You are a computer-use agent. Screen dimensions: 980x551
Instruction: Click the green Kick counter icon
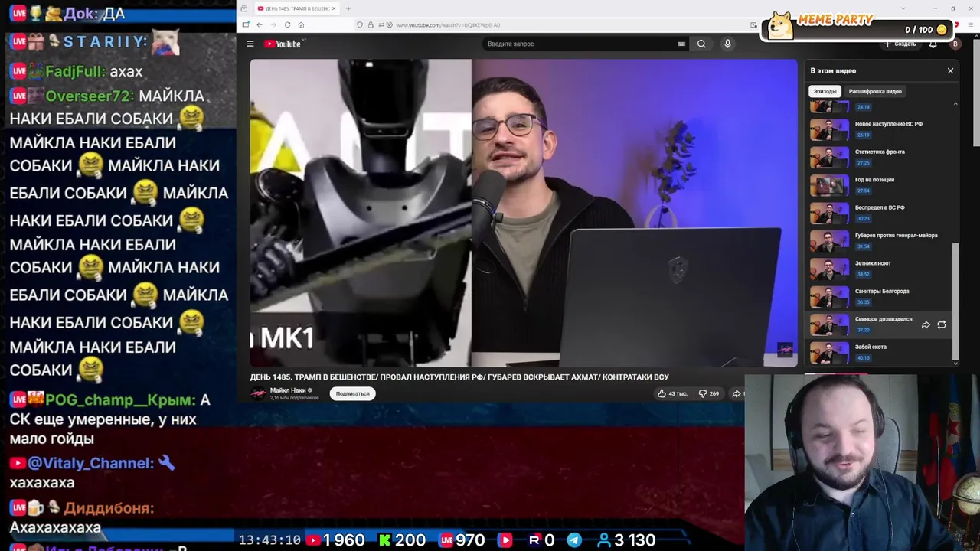coord(384,540)
